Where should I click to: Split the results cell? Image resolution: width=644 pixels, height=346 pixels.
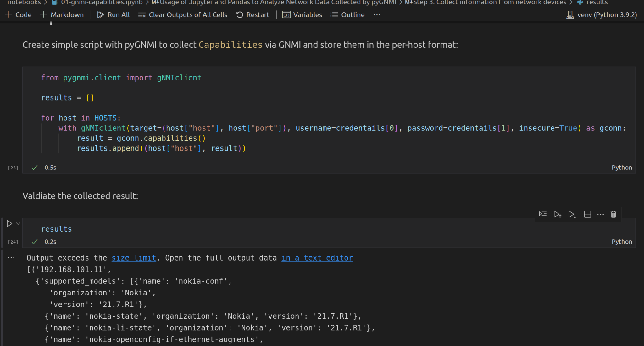pos(587,214)
